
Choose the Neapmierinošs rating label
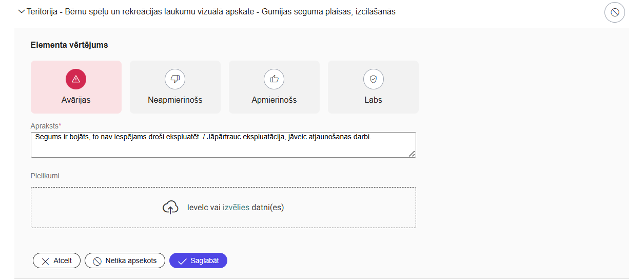click(175, 100)
